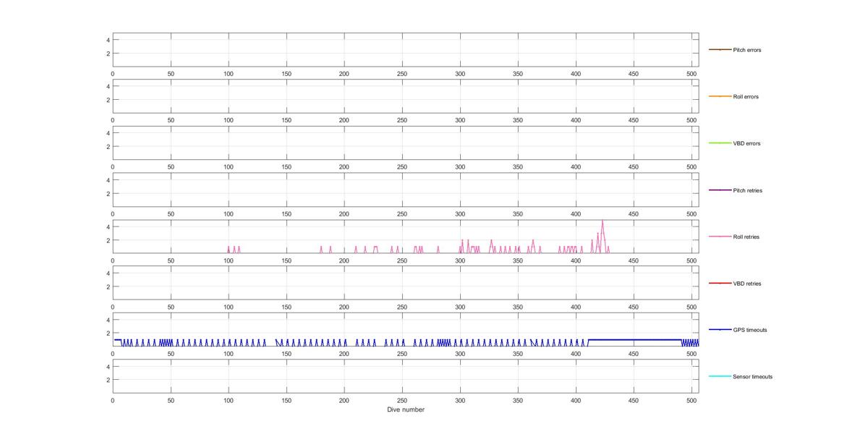Viewport: 868px width, 442px height.
Task: Select the brown Pitch errors legend line
Action: pyautogui.click(x=720, y=50)
